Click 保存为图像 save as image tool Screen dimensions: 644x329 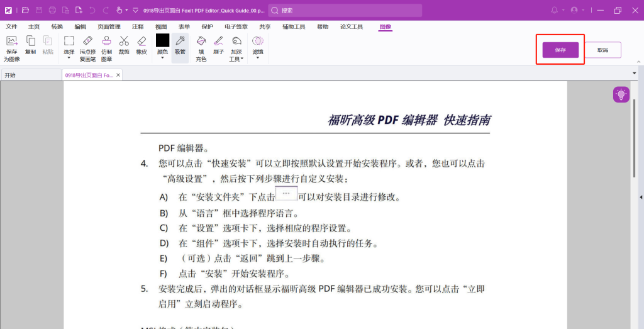pyautogui.click(x=11, y=48)
